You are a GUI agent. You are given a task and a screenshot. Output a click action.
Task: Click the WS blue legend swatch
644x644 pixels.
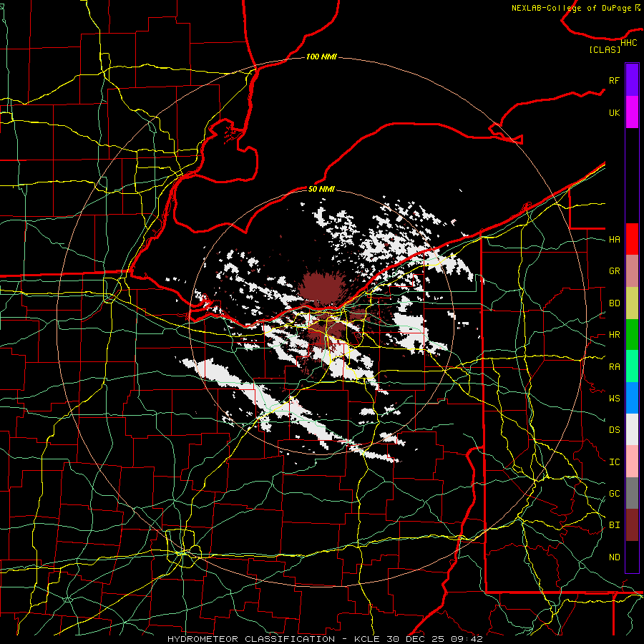tap(632, 398)
